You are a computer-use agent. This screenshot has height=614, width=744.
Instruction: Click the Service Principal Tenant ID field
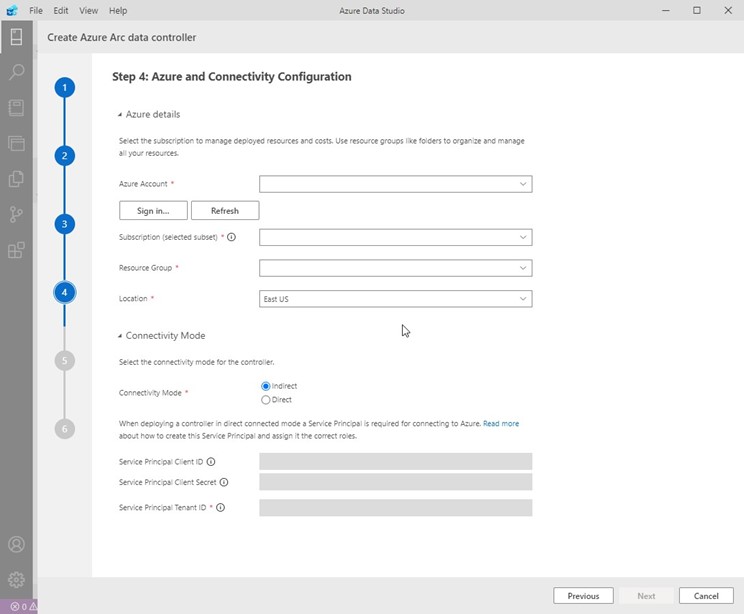(x=396, y=508)
